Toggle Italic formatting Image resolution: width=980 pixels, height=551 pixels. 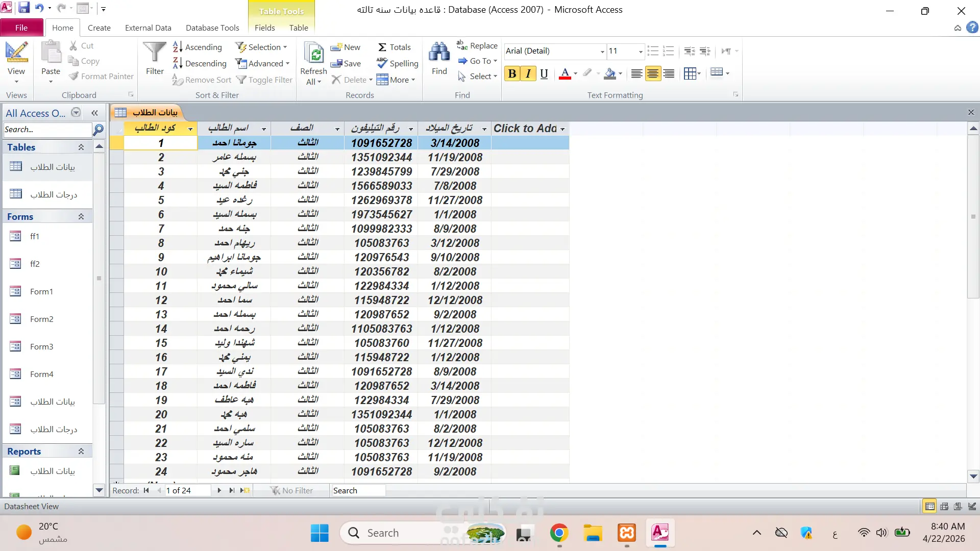(x=528, y=73)
